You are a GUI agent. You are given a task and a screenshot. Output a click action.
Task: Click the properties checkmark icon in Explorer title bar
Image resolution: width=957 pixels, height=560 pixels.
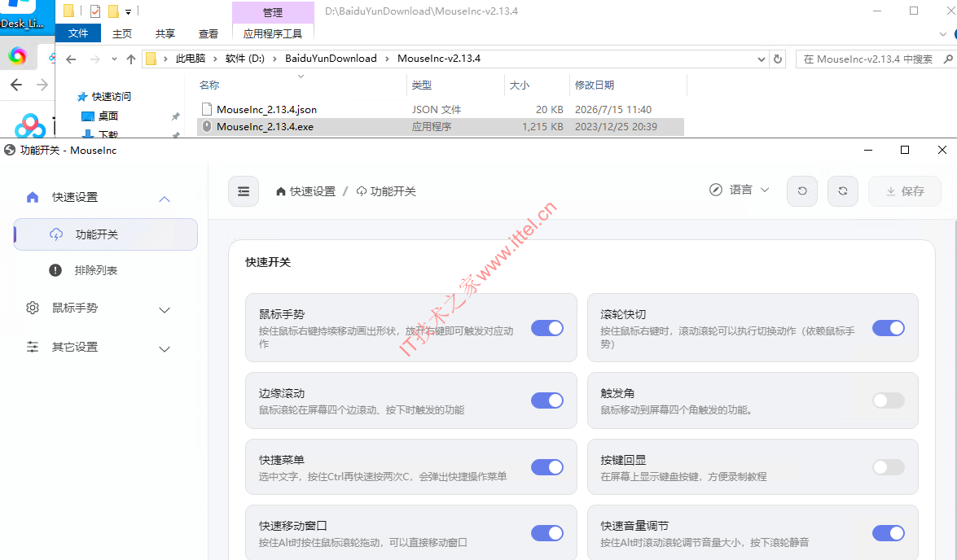pos(95,11)
